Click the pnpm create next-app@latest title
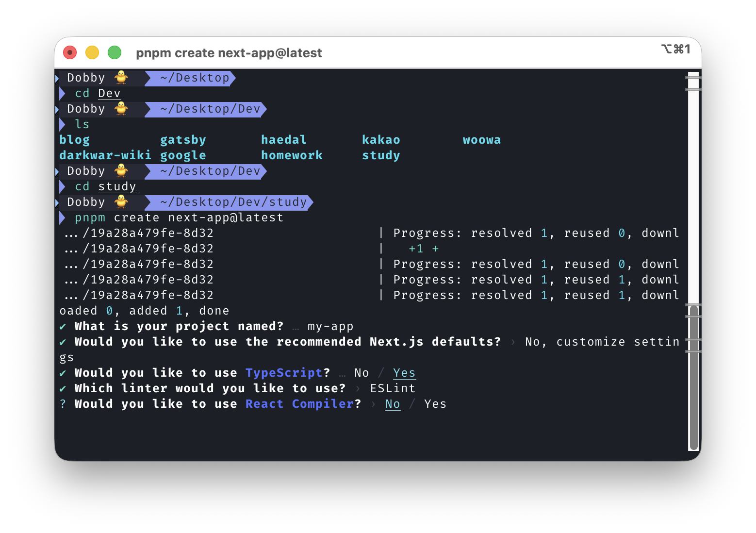 pos(229,53)
